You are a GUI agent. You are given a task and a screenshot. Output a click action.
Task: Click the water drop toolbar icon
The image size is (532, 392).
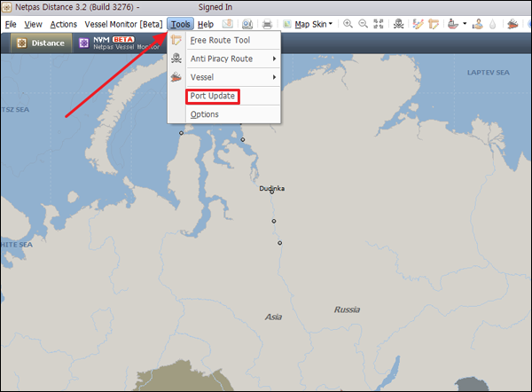tap(493, 24)
